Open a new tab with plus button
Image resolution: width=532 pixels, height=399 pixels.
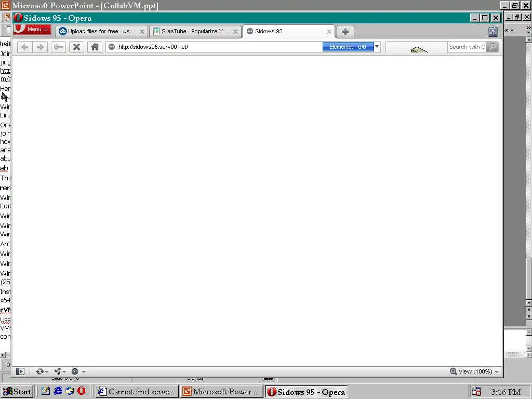345,32
